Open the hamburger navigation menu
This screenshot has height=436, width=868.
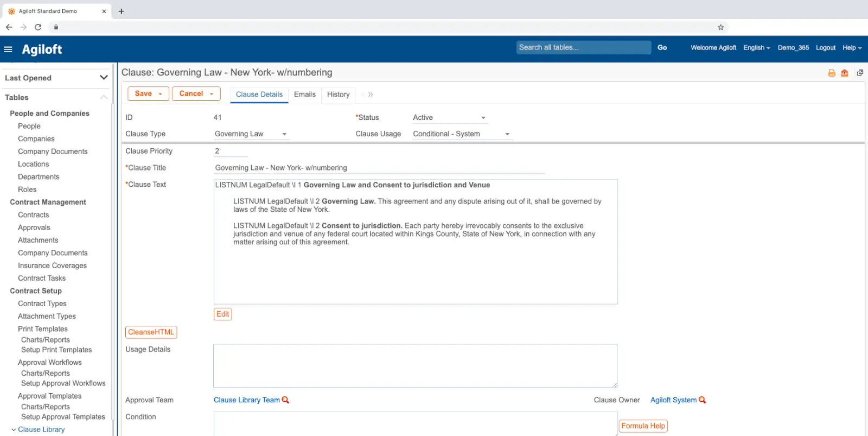click(x=8, y=49)
